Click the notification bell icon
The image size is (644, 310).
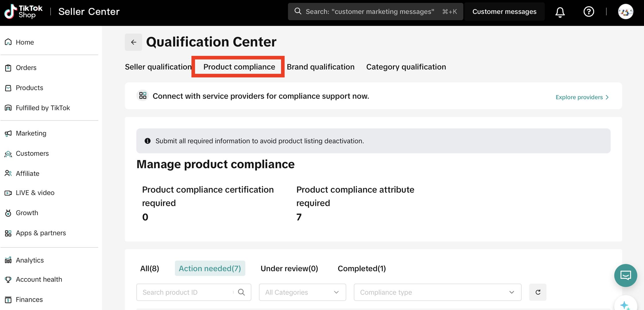tap(560, 12)
